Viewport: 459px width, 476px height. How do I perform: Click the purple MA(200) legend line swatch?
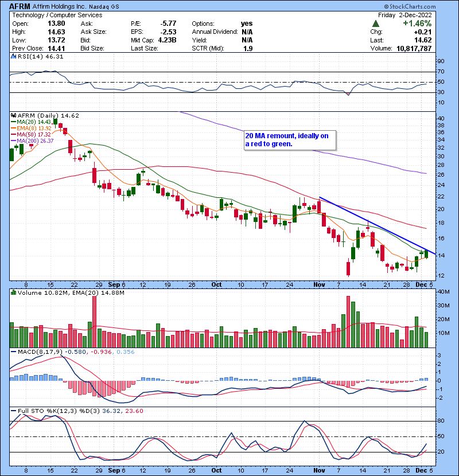click(13, 141)
